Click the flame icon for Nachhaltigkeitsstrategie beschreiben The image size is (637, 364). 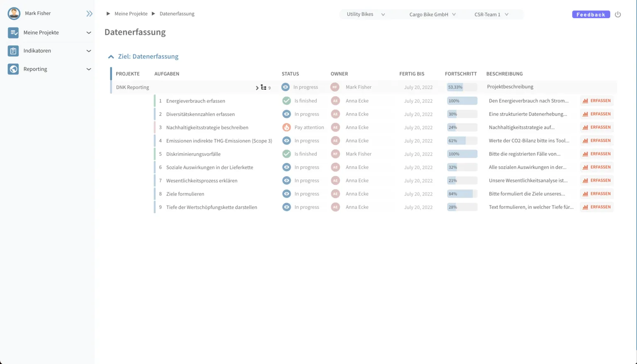click(287, 127)
